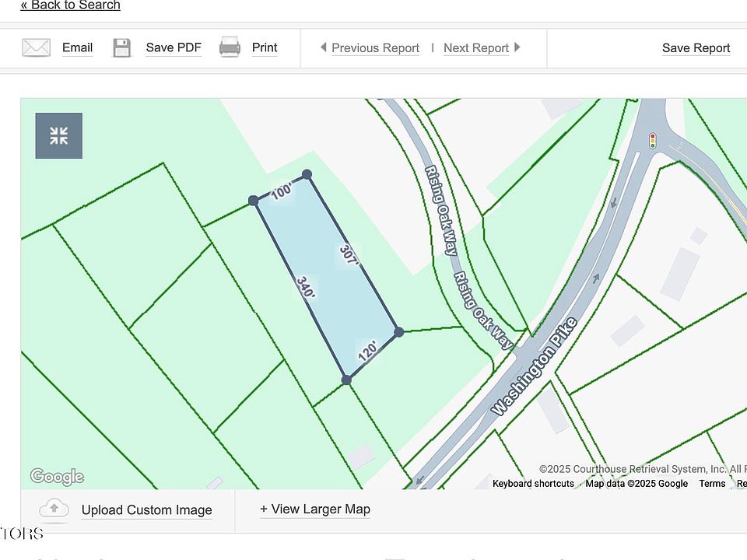Viewport: 747px width, 560px height.
Task: Click the left arrow before Previous Report
Action: pos(323,47)
